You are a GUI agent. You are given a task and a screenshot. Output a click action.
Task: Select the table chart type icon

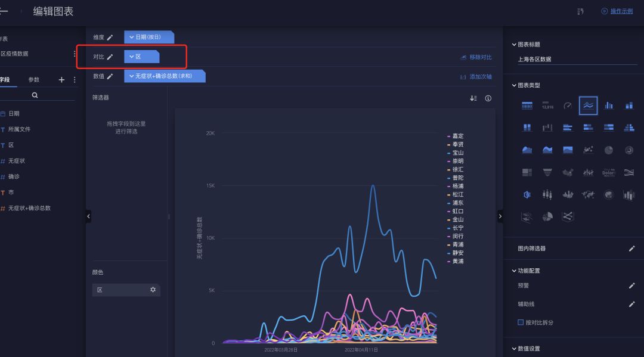(527, 106)
